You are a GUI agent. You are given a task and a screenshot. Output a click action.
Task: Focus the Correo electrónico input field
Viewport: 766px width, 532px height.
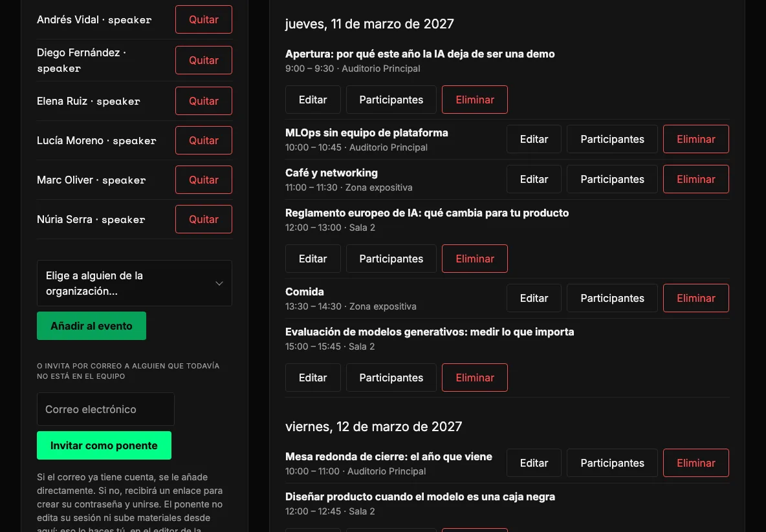pos(105,409)
